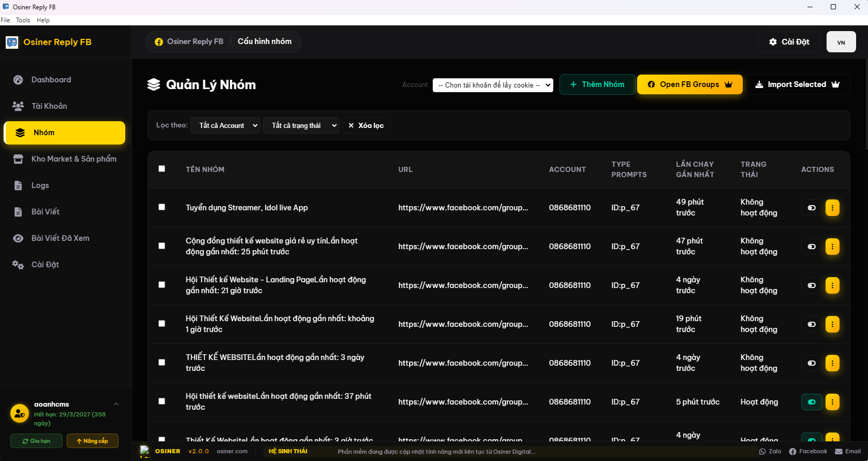Click the Facebook icon in footer
Screen dimensions: 868x461
[x=792, y=452]
